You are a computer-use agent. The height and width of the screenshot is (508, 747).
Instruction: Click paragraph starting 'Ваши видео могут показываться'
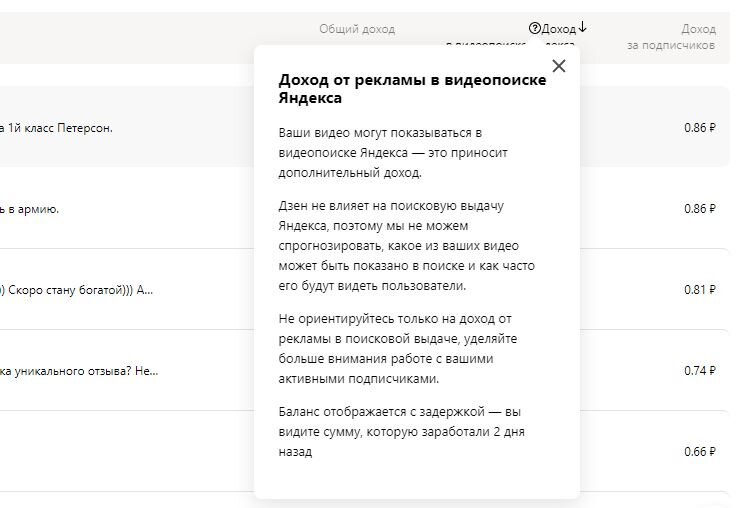pos(393,152)
